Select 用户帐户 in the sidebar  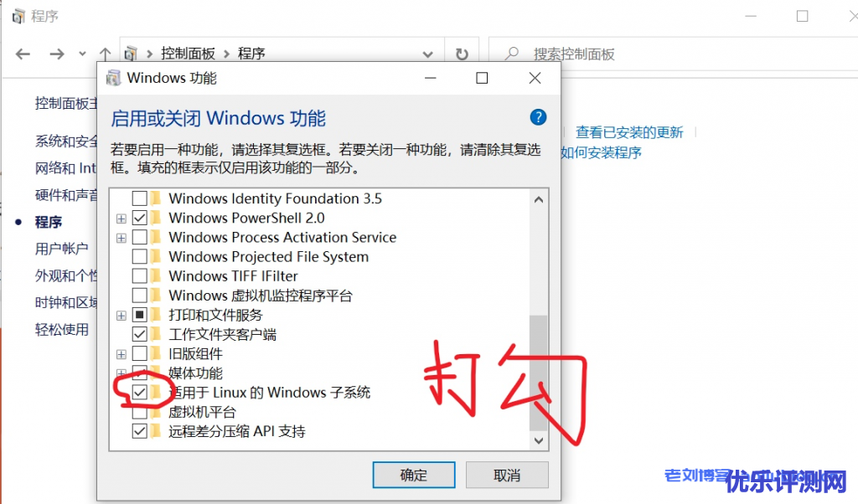coord(61,249)
